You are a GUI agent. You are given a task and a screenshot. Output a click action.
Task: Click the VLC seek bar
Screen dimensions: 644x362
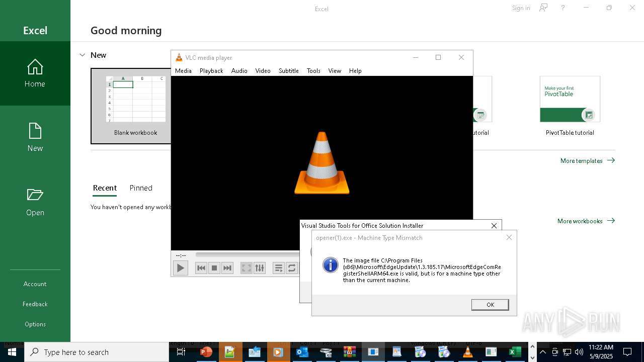tap(248, 255)
